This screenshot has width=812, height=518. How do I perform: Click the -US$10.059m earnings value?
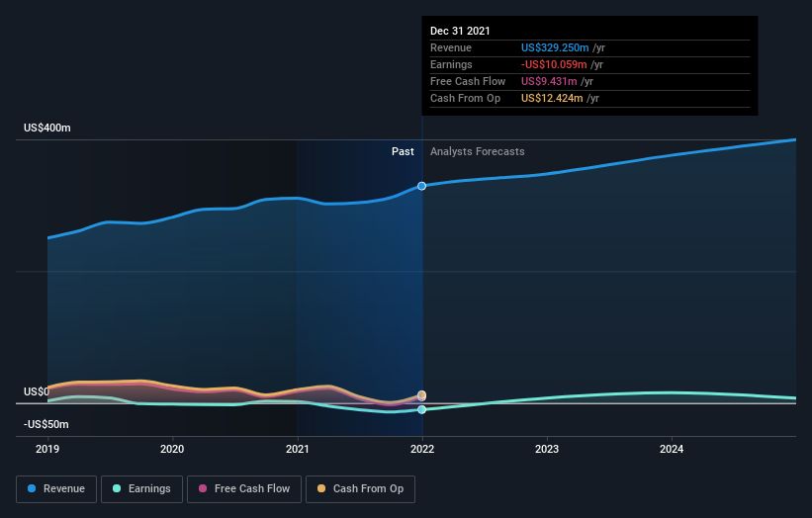(554, 64)
